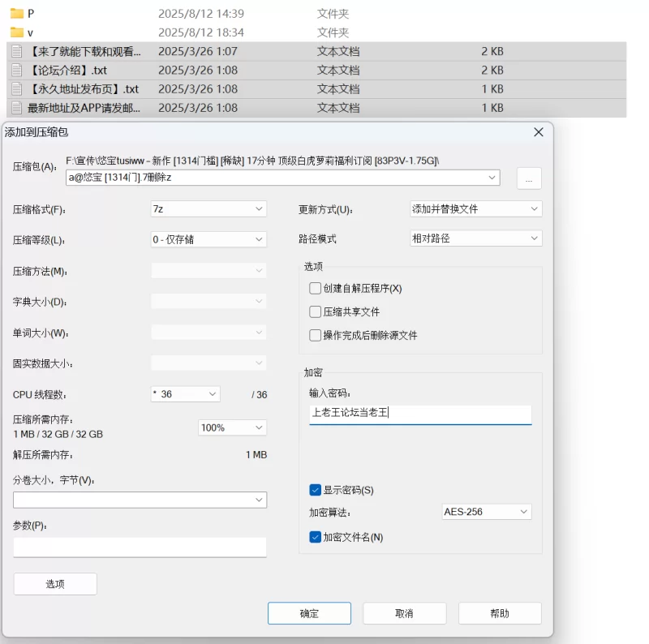Screen dimensions: 649x644
Task: Click the 取消 button
Action: [x=404, y=613]
